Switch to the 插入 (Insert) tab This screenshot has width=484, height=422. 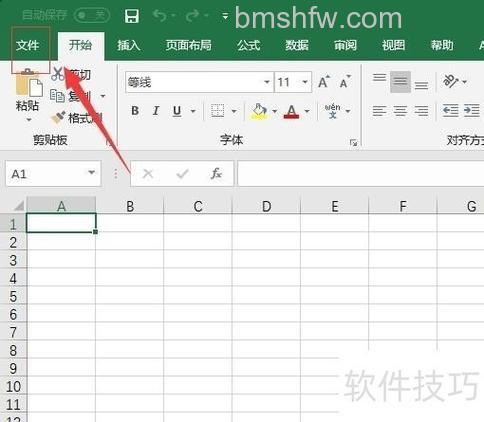tap(129, 45)
